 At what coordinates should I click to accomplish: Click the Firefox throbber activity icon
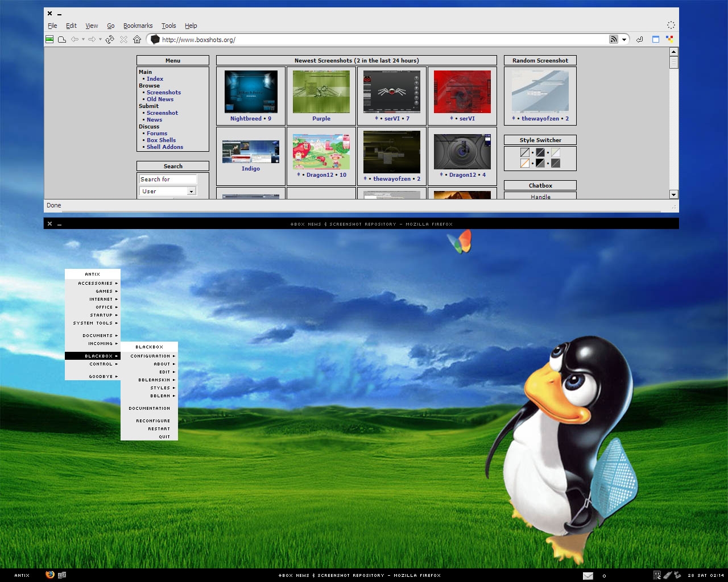[x=671, y=25]
